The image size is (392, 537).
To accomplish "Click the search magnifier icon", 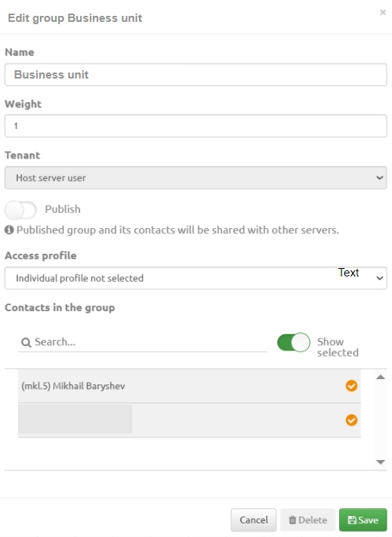I will click(x=26, y=342).
